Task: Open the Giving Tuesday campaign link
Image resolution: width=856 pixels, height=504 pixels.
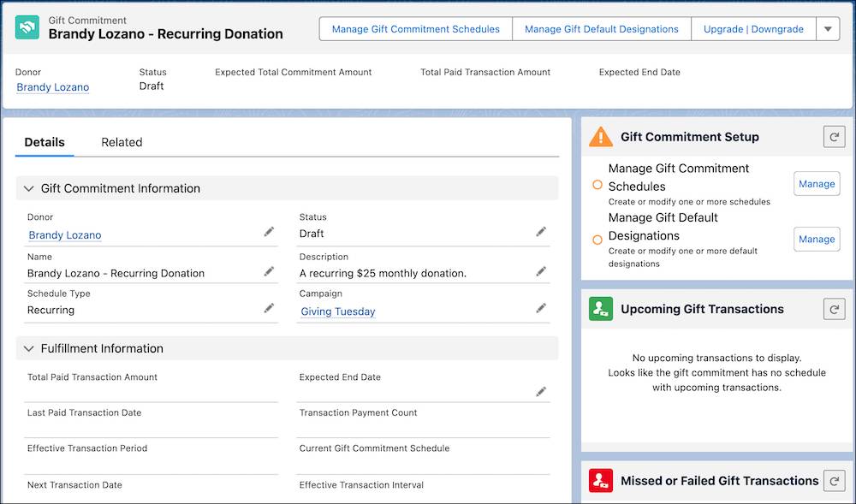Action: click(338, 311)
